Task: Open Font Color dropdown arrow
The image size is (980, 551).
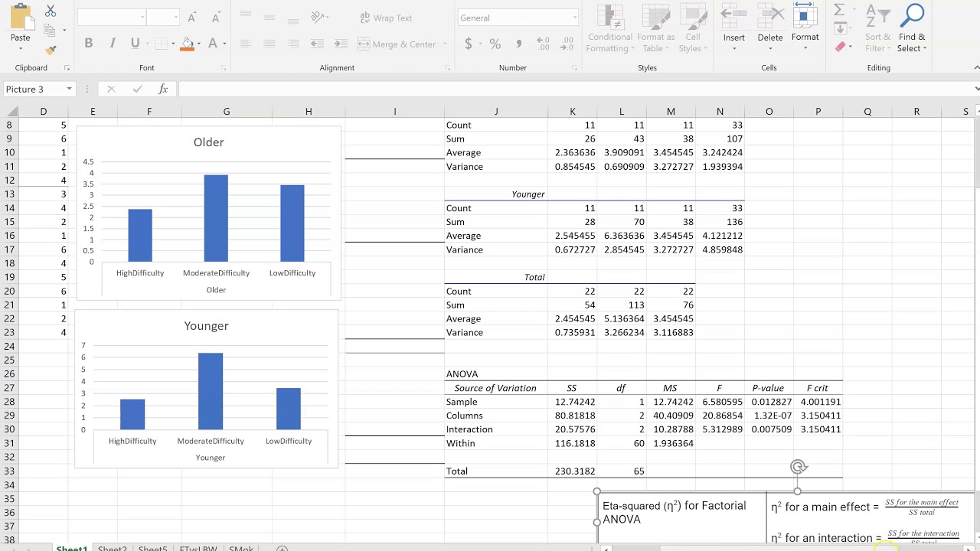Action: point(224,44)
